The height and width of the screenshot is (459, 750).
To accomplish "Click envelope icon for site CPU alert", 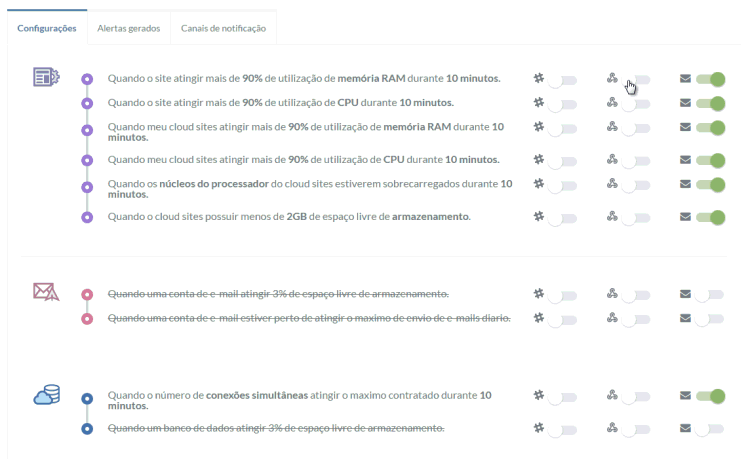I will coord(685,103).
